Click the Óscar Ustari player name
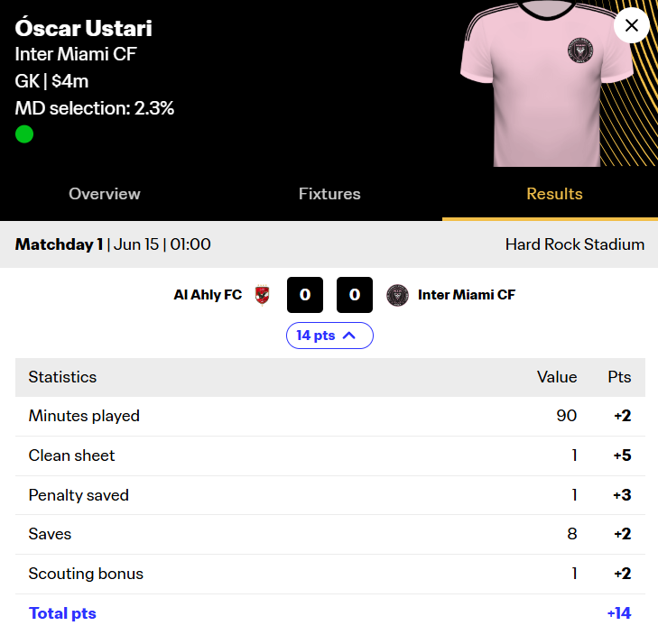The image size is (658, 644). coord(84,26)
